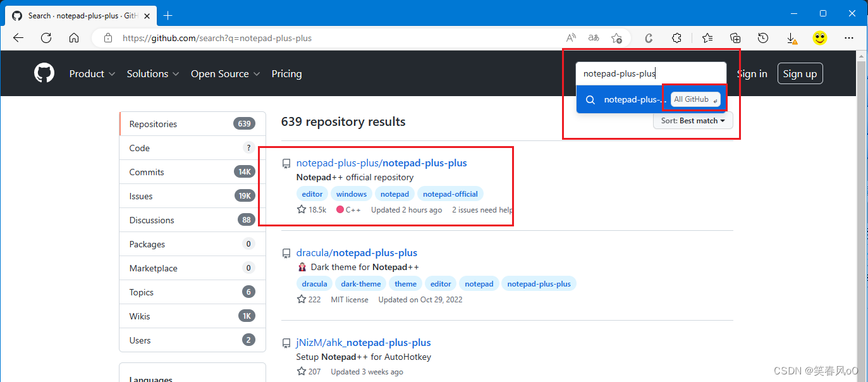Click the 'MIT license' text
This screenshot has width=868, height=382.
pos(350,300)
